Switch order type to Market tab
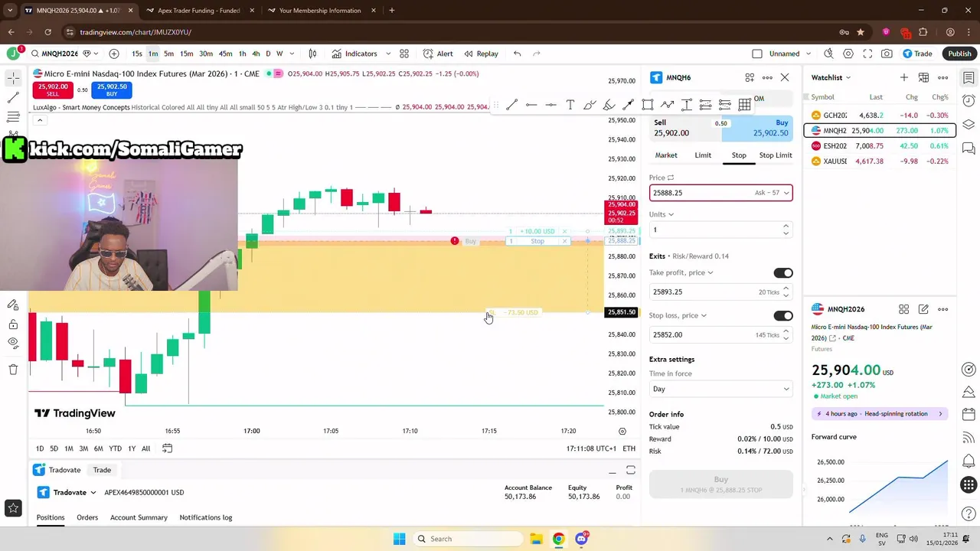This screenshot has width=980, height=551. click(x=666, y=155)
